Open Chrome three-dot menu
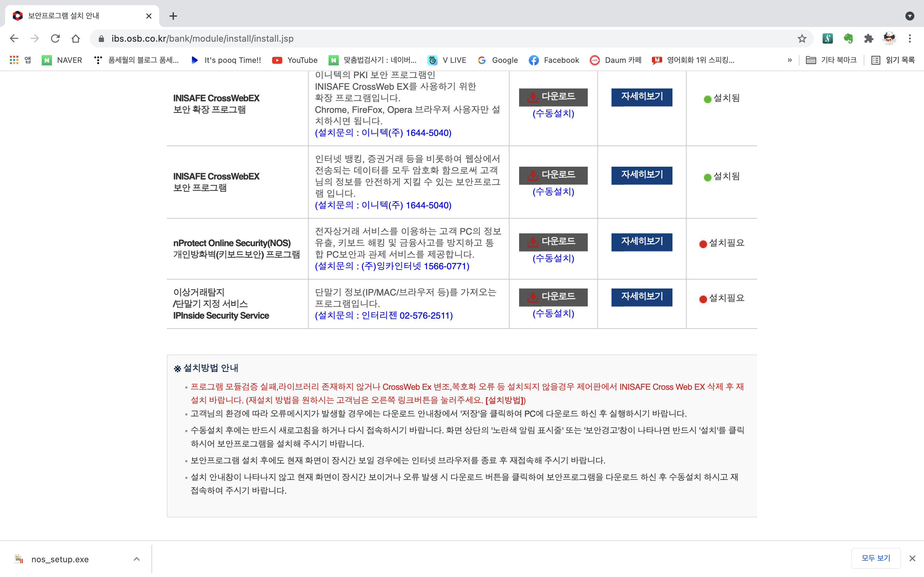 click(x=910, y=38)
